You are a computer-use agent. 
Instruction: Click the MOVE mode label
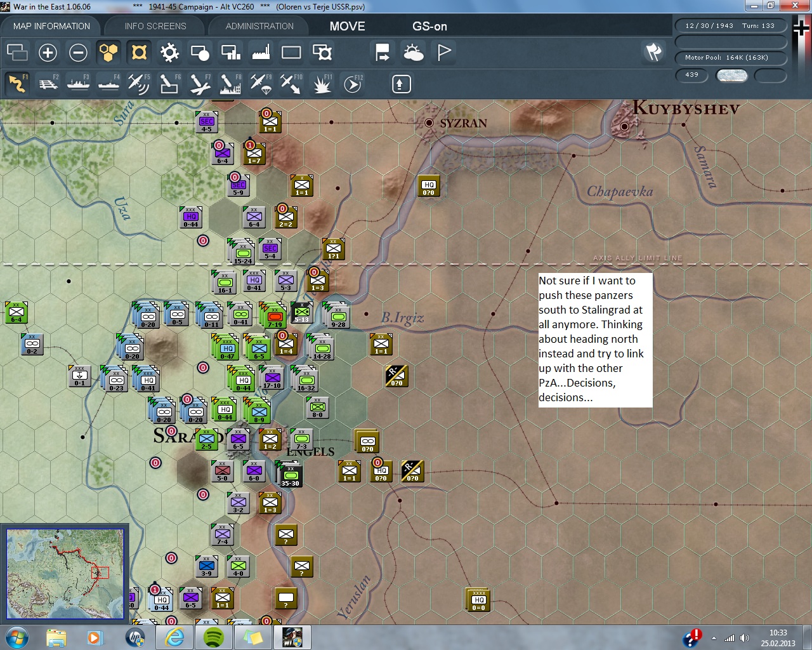[x=347, y=26]
